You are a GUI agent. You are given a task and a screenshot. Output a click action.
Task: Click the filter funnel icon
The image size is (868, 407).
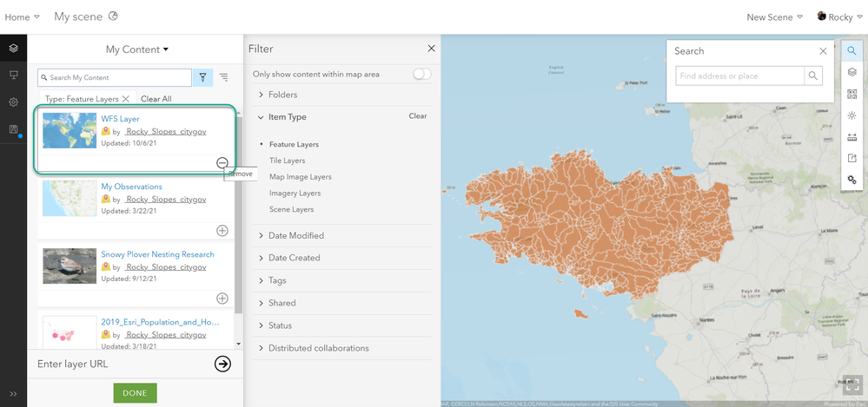pos(202,77)
